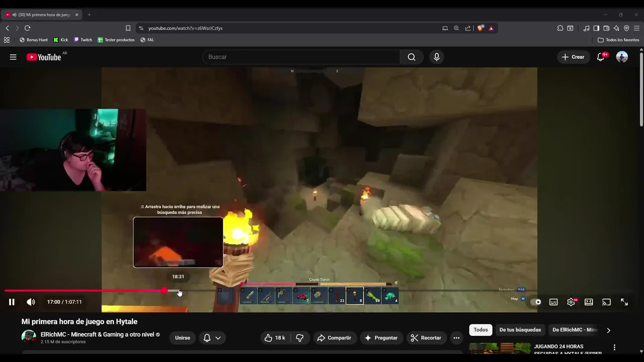Open the Crear menu

tap(573, 57)
